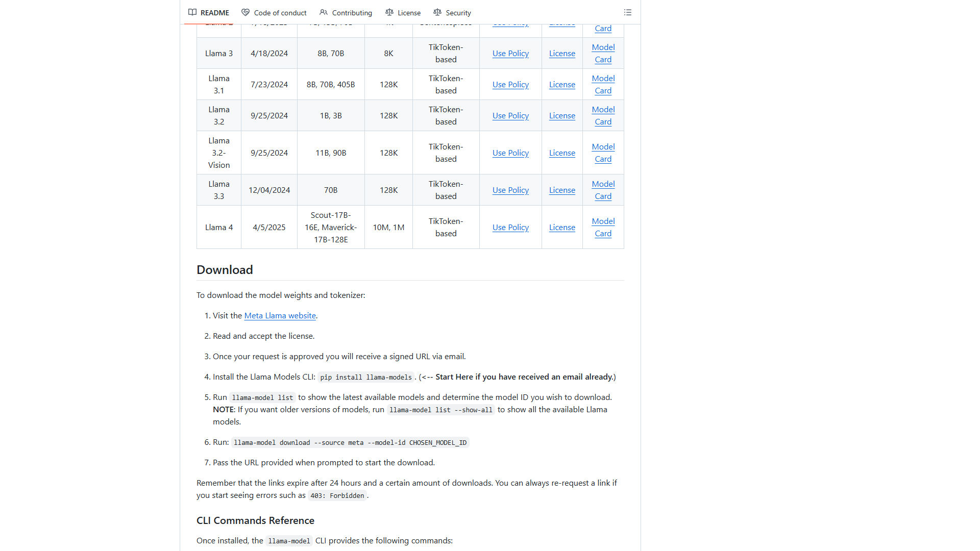This screenshot has height=551, width=980.
Task: Open the Meta Llama website link
Action: [280, 315]
